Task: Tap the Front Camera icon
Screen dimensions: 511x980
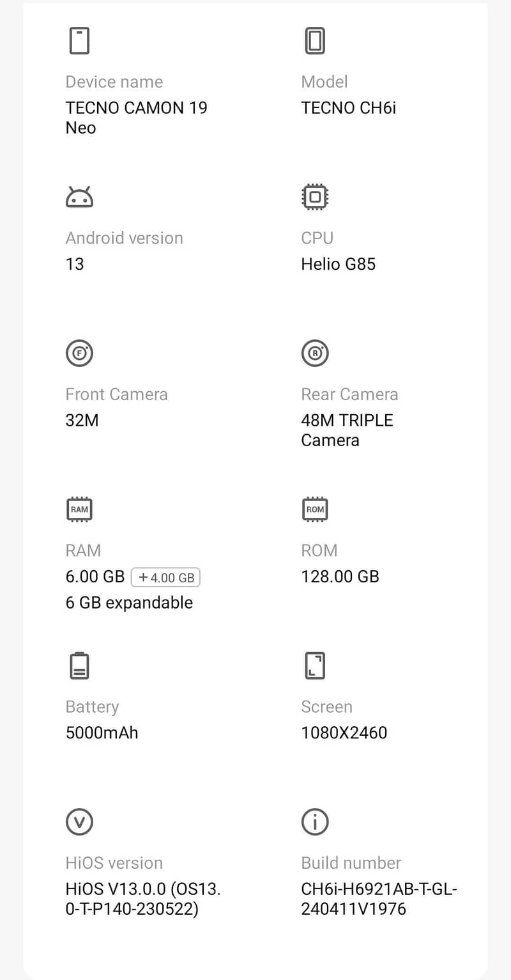Action: (x=79, y=353)
